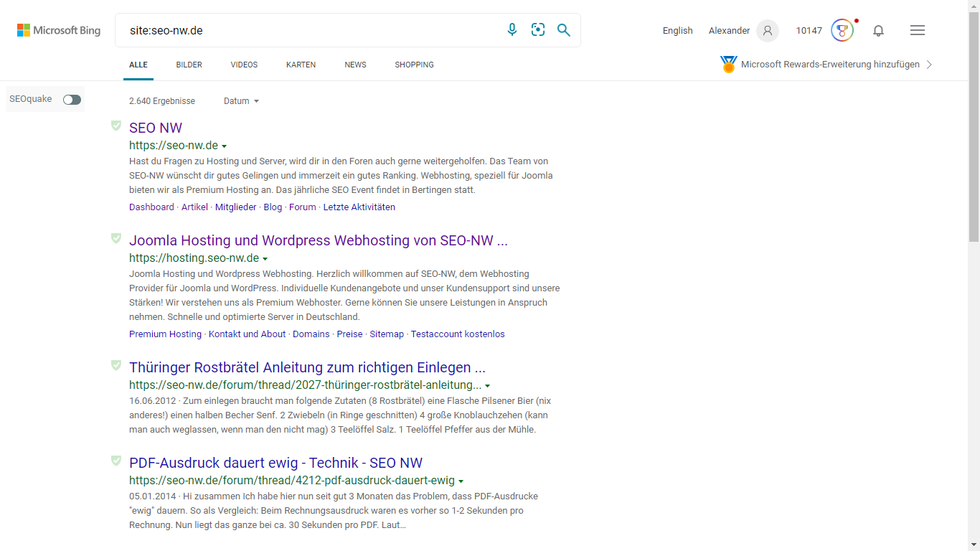Screen dimensions: 980x551
Task: Switch to the KARTEN tab
Action: (301, 65)
